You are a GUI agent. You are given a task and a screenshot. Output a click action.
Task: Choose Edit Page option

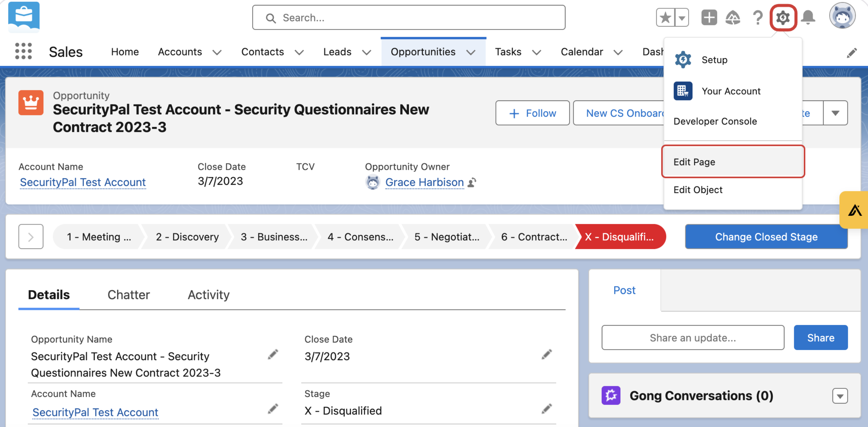[733, 162]
